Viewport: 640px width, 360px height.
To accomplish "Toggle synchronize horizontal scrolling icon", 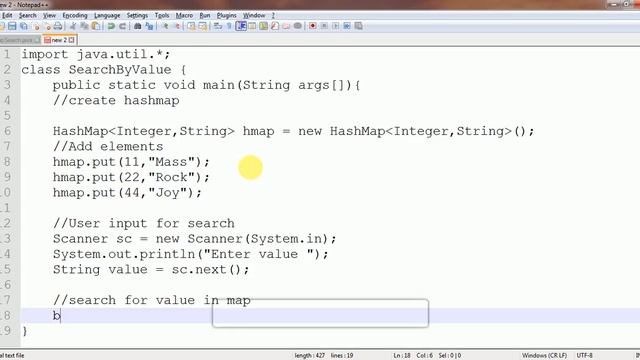I will click(x=202, y=26).
